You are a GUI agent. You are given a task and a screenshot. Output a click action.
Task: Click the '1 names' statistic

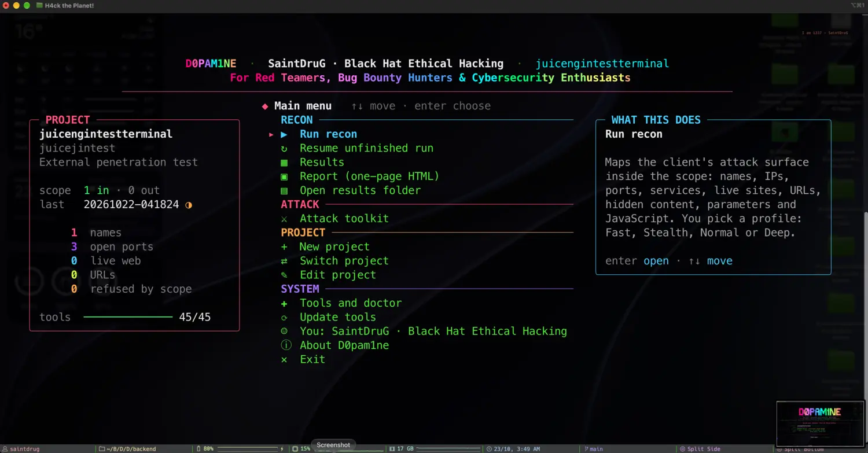[x=96, y=233]
